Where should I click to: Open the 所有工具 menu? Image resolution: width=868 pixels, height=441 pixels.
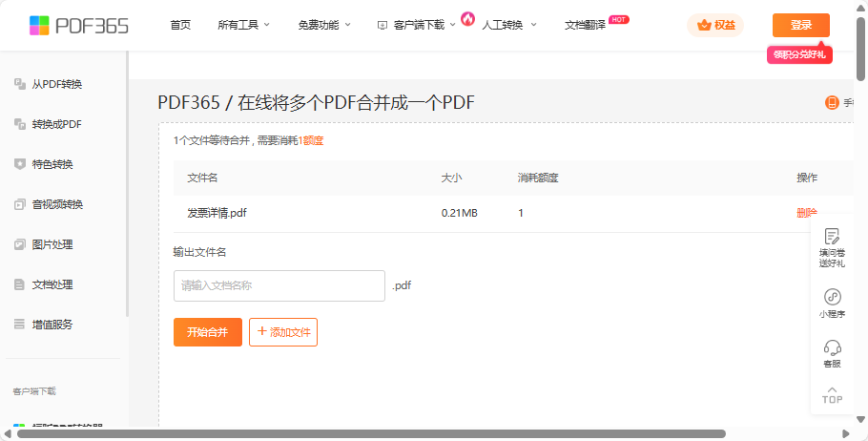coord(238,25)
